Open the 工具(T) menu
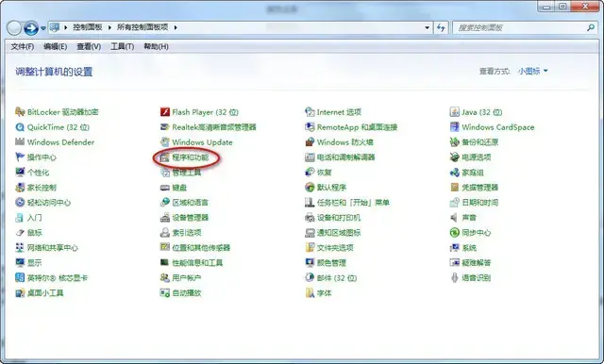The height and width of the screenshot is (364, 604). (122, 46)
